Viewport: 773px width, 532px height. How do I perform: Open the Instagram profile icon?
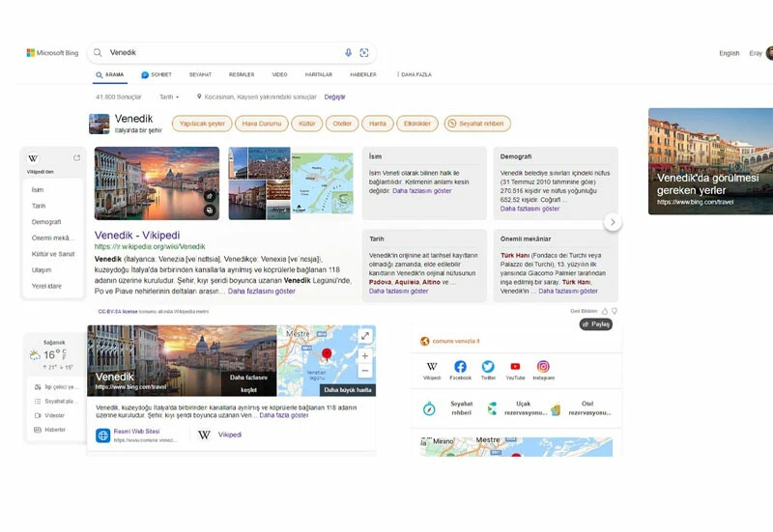click(543, 368)
